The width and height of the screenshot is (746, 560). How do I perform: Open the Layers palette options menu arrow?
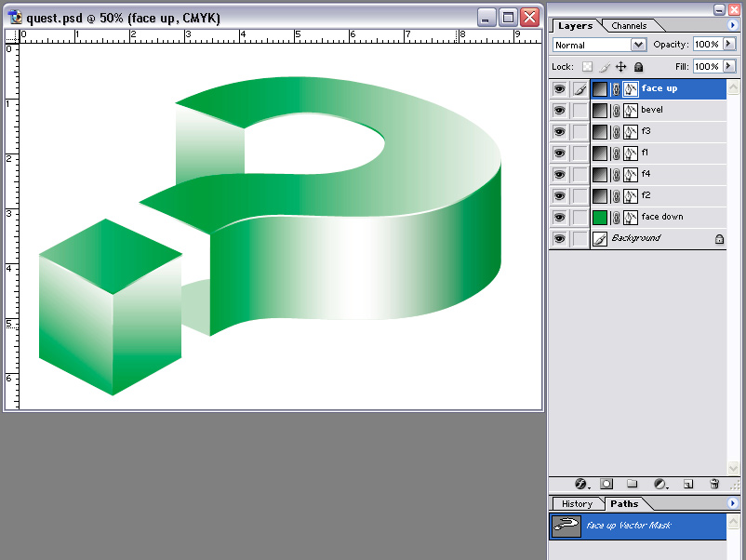(x=733, y=25)
